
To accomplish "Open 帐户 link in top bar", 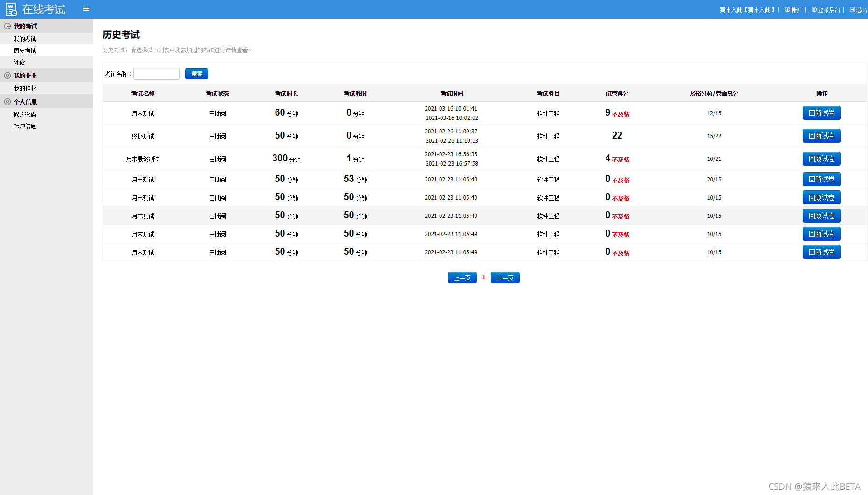I will click(x=794, y=10).
